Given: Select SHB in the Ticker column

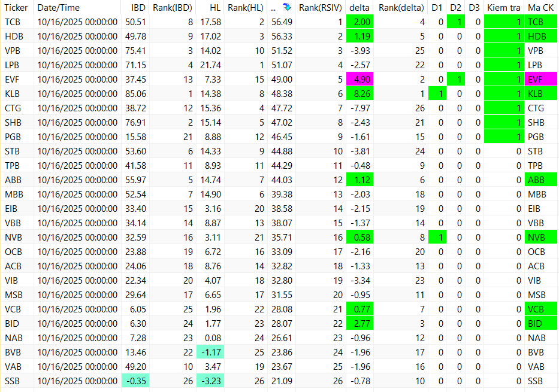Looking at the screenshot, I should [x=13, y=123].
